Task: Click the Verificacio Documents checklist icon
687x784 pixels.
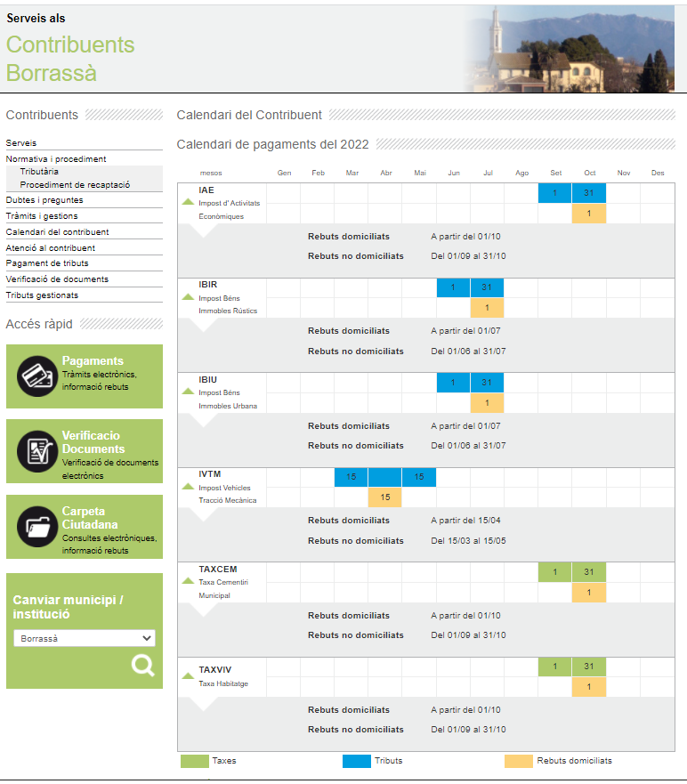Action: [37, 451]
